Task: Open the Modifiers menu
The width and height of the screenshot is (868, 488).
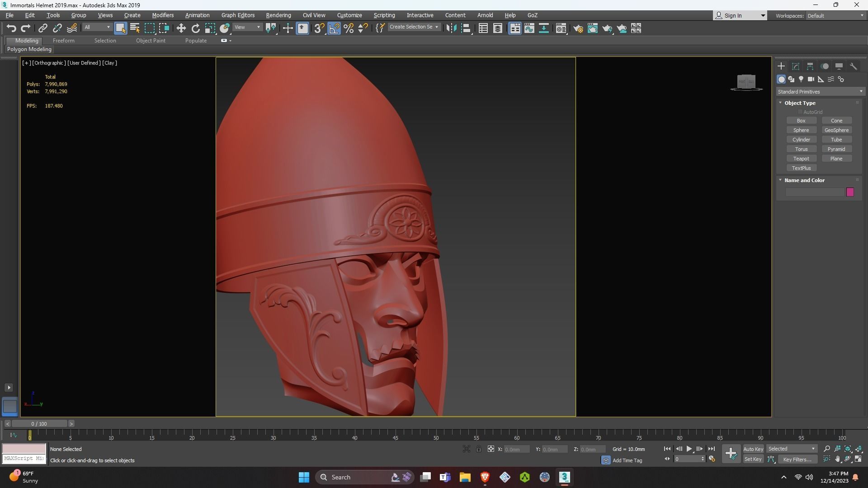Action: [163, 15]
